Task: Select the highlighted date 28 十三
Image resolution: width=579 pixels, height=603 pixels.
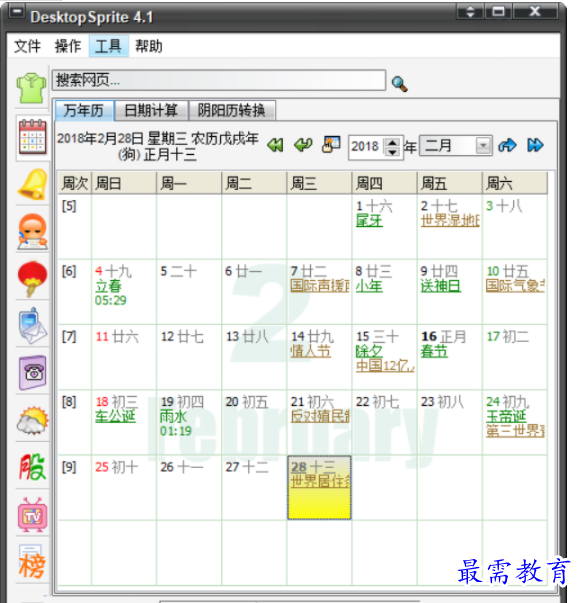Action: (319, 487)
